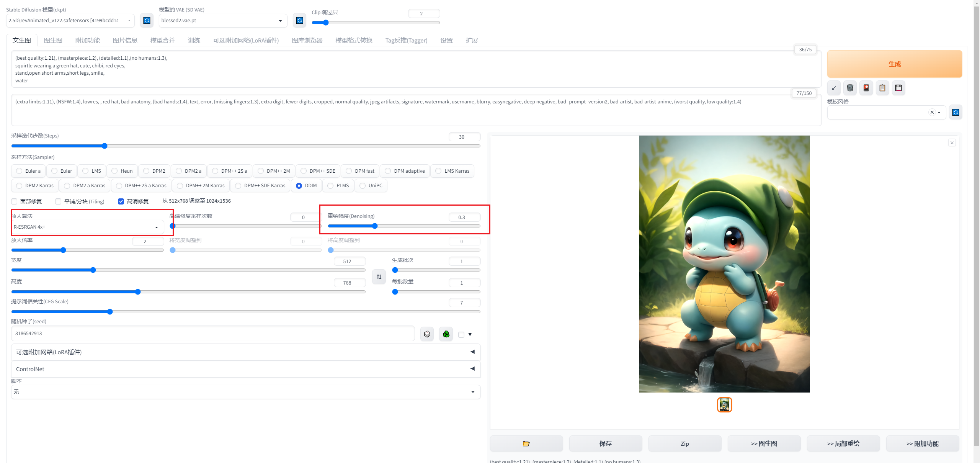This screenshot has width=980, height=463.
Task: Switch to the 训练 tab
Action: click(194, 40)
